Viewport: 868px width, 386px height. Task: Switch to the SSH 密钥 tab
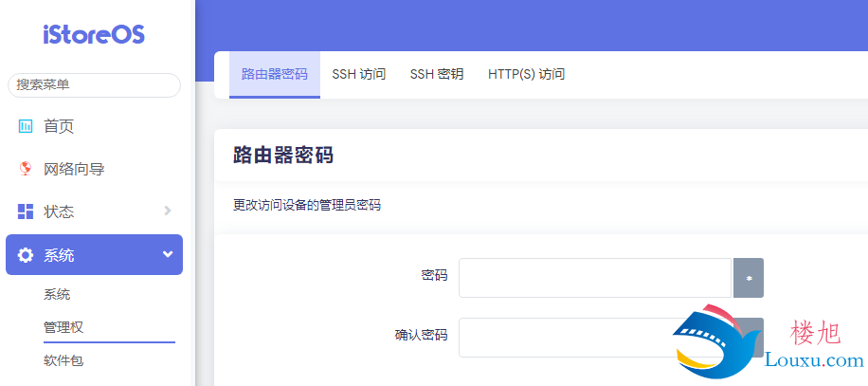pyautogui.click(x=436, y=74)
